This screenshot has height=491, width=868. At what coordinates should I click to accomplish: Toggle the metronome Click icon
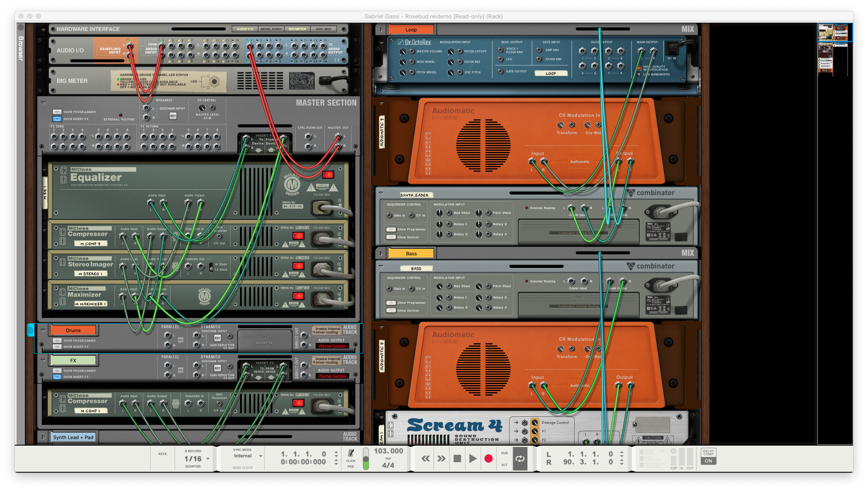[x=351, y=453]
